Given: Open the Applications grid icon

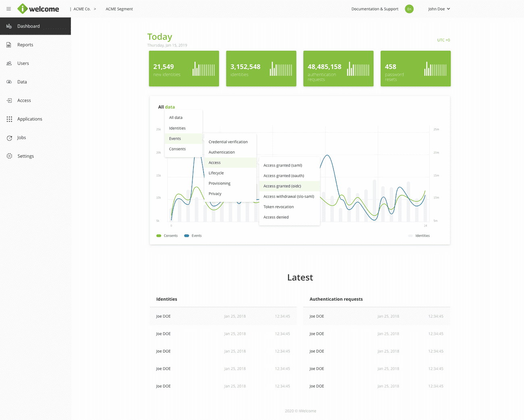Looking at the screenshot, I should tap(9, 119).
